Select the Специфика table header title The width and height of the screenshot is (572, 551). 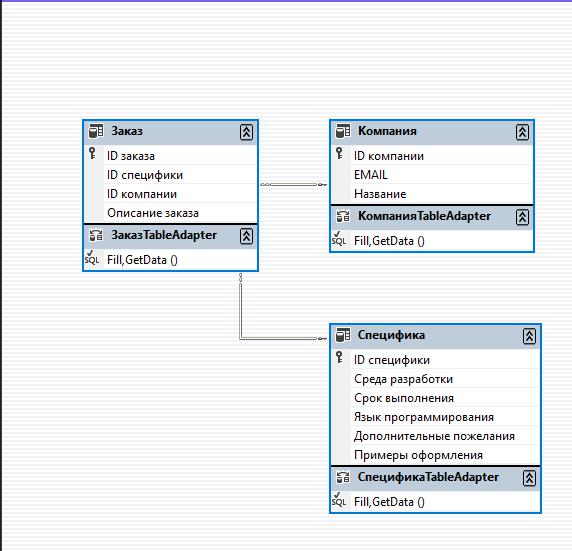391,335
